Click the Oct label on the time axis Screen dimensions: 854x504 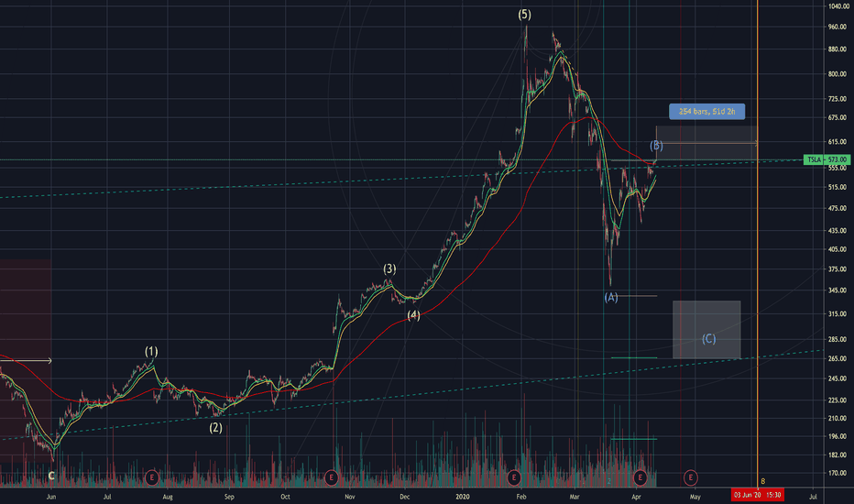tap(285, 497)
